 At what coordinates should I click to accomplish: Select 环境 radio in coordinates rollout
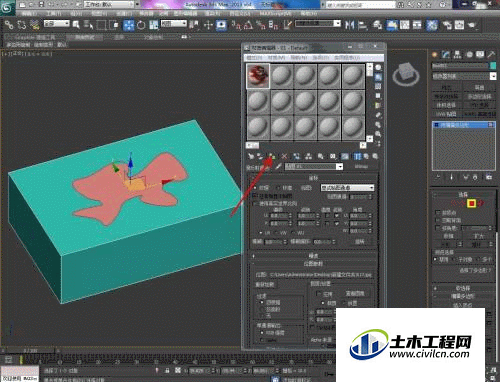coord(278,188)
